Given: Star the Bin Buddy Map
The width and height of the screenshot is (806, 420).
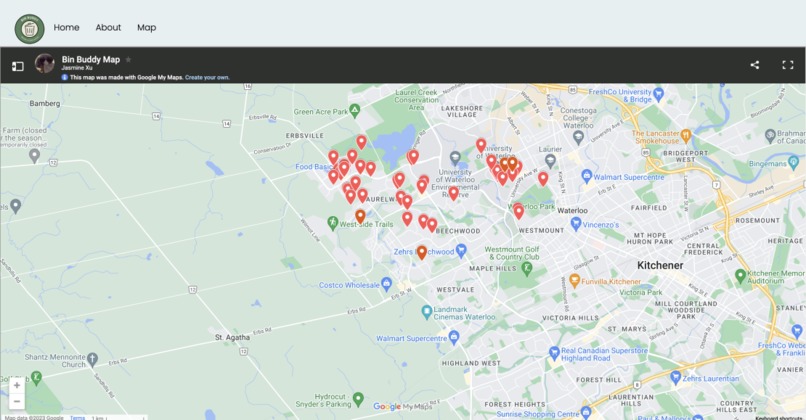Looking at the screenshot, I should click(x=128, y=60).
